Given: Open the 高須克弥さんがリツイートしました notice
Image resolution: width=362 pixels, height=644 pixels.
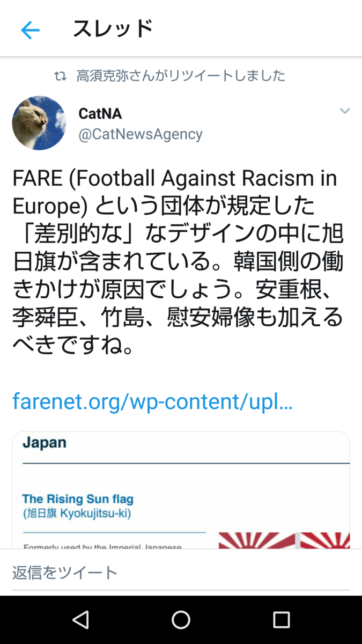Looking at the screenshot, I should point(181,76).
